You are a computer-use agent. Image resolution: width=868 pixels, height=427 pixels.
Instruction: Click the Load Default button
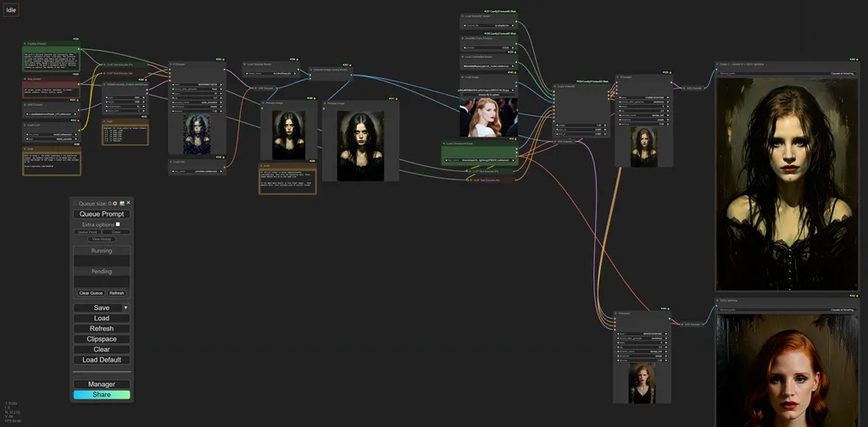(102, 359)
